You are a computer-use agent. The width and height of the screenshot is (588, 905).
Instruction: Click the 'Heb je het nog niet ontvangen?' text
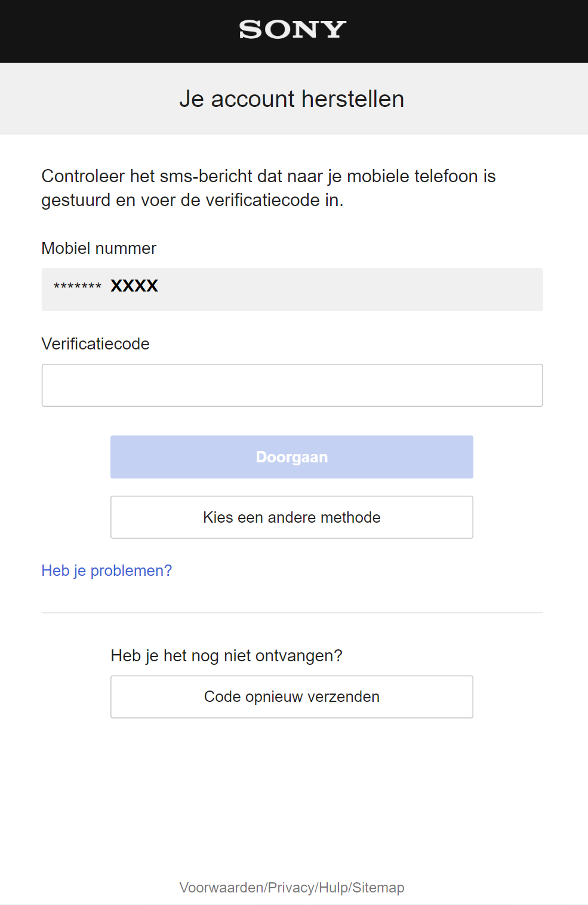[226, 656]
